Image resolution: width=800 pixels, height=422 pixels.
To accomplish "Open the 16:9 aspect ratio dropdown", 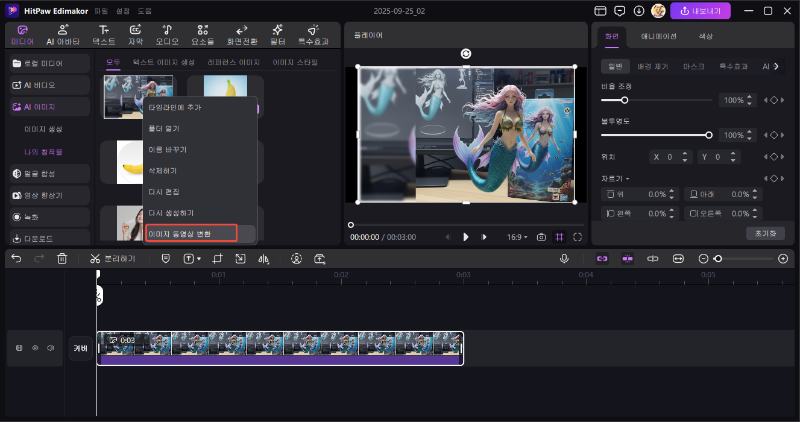I will tap(517, 237).
